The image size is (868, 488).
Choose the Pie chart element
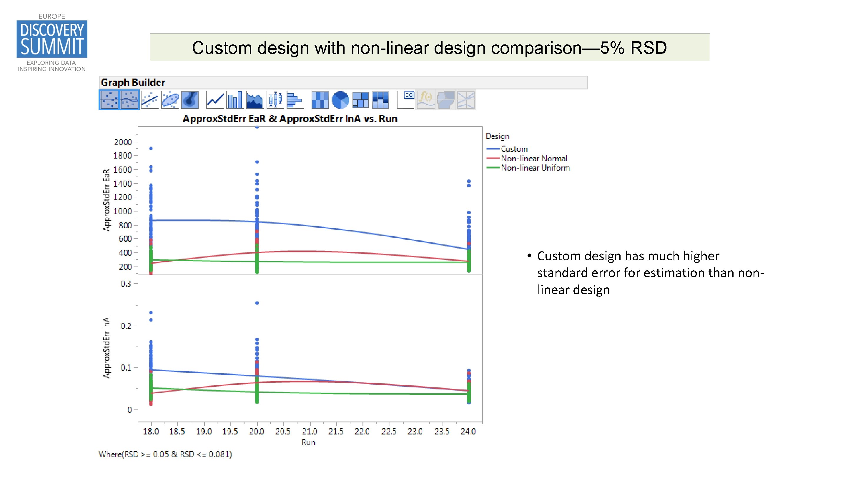tap(340, 101)
